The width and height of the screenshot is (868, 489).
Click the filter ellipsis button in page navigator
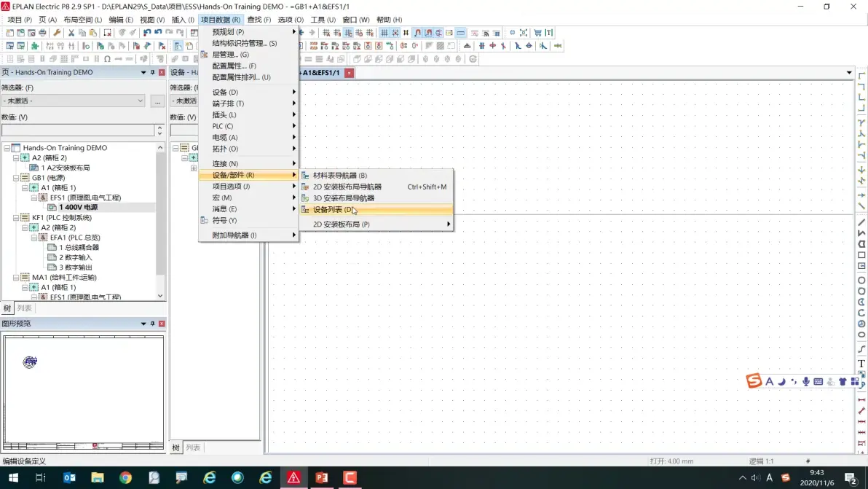point(158,101)
